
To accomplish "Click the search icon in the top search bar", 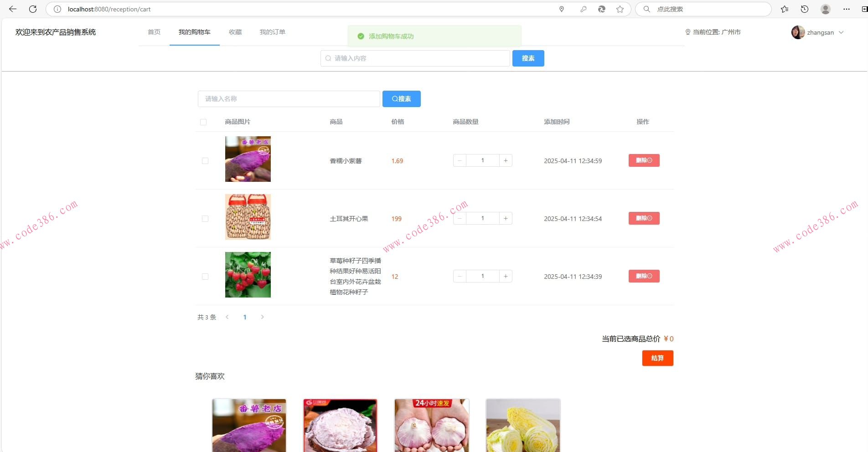I will point(647,9).
